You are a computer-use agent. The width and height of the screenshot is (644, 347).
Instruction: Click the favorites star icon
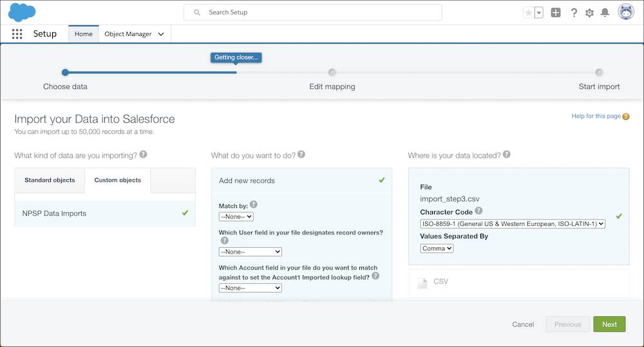coord(529,12)
